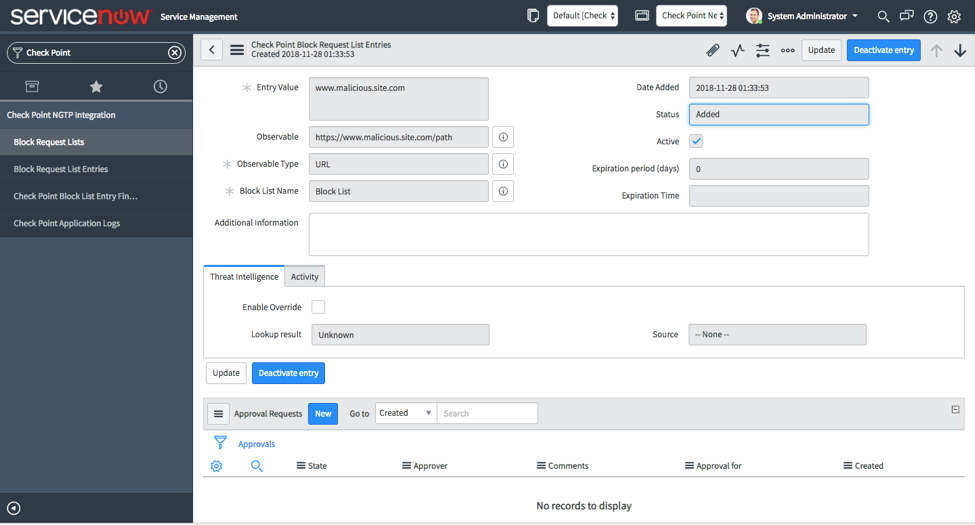Go to previous record up arrow
The height and width of the screenshot is (525, 975).
[936, 50]
